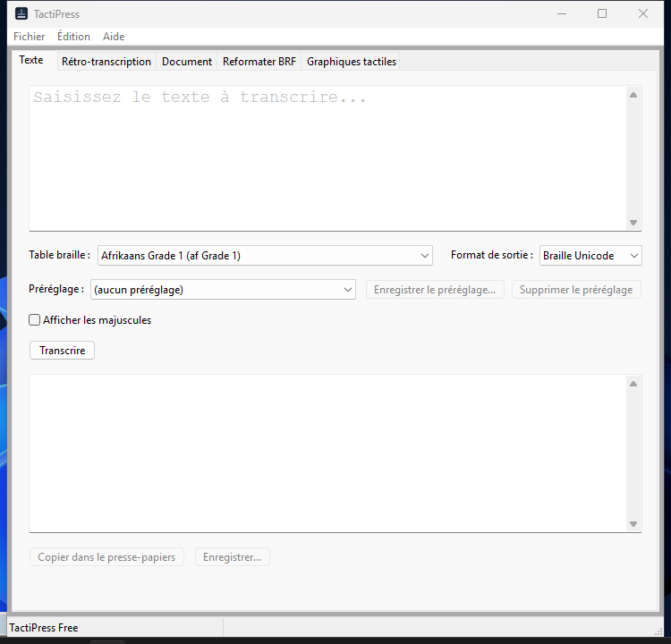Click the input text area's scroll down arrow
Viewport: 671px width, 644px height.
coord(633,223)
